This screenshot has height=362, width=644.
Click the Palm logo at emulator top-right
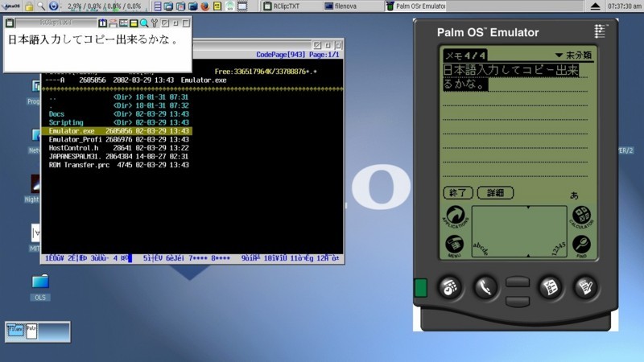point(600,31)
